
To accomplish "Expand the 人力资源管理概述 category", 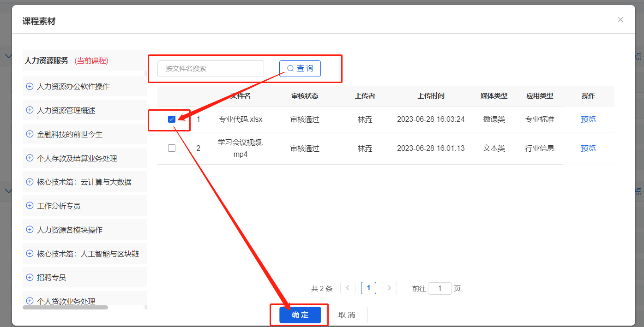I will tap(30, 110).
